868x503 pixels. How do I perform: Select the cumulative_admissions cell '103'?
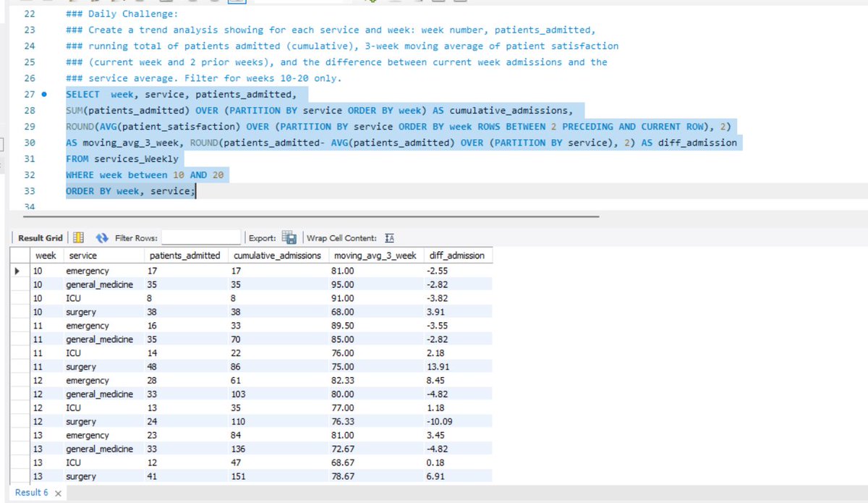pos(277,394)
